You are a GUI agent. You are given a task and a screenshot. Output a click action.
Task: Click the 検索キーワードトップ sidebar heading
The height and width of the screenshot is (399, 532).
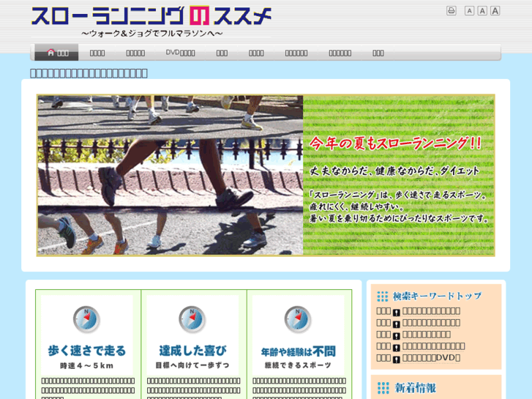pyautogui.click(x=437, y=296)
